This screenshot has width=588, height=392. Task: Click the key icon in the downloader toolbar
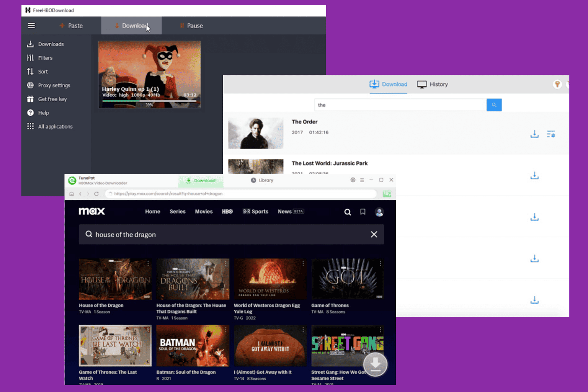558,84
